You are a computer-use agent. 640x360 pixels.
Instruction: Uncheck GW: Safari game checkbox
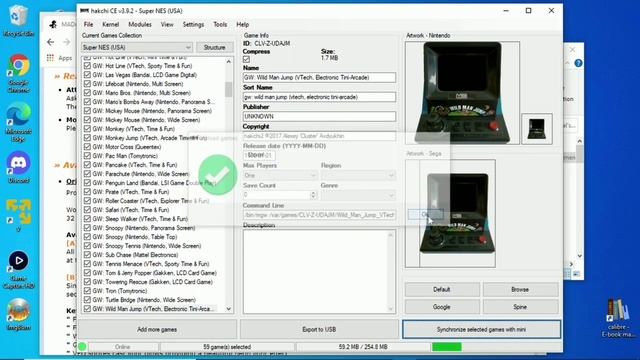[87, 210]
